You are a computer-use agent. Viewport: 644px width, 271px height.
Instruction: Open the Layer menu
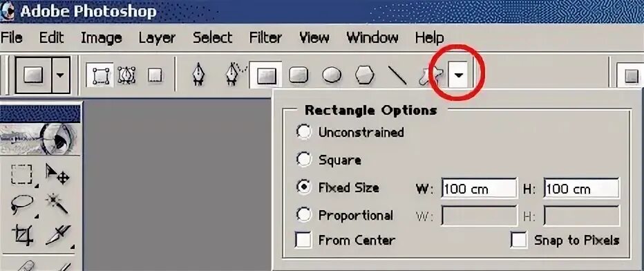click(157, 38)
